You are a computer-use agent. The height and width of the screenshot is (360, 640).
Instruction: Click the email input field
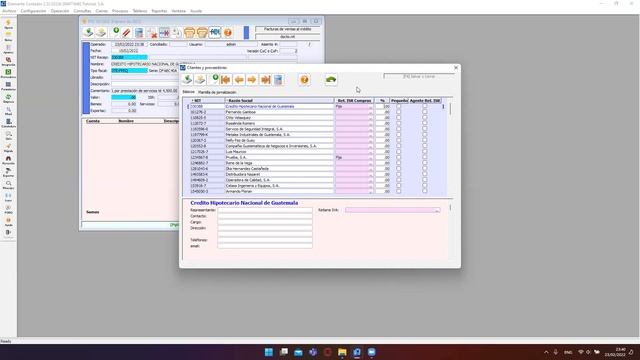coord(265,246)
